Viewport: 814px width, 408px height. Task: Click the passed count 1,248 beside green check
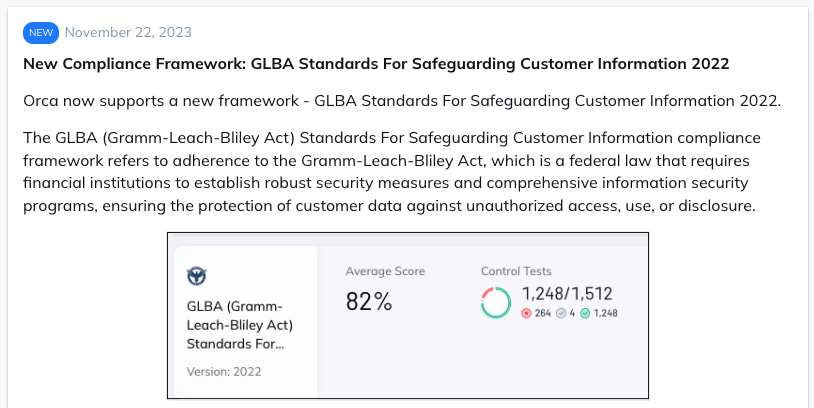click(607, 313)
